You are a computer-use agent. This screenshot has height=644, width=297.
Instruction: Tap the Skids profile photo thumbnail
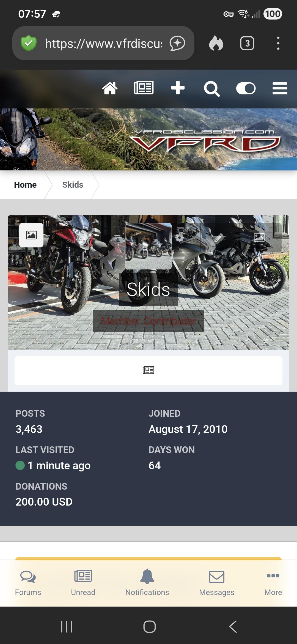click(148, 246)
